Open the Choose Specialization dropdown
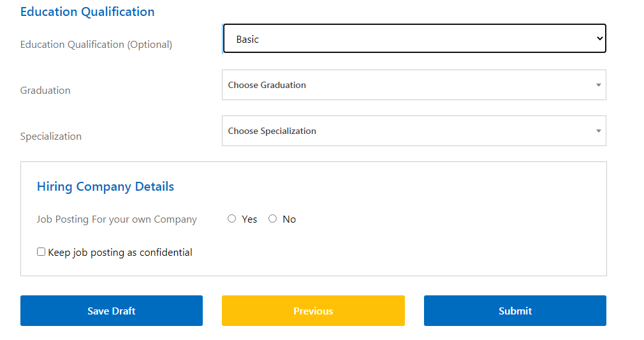Viewport: 644px width, 340px height. point(414,131)
